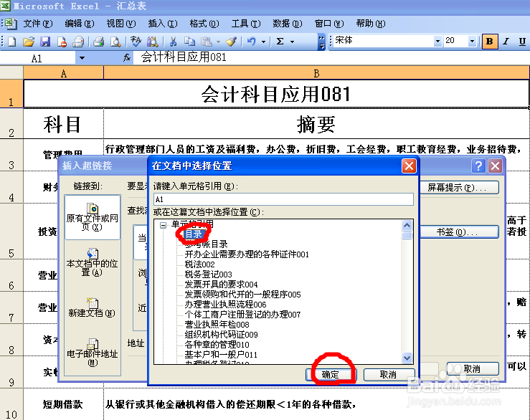
Task: Open the 插入(I) menu
Action: pos(163,24)
